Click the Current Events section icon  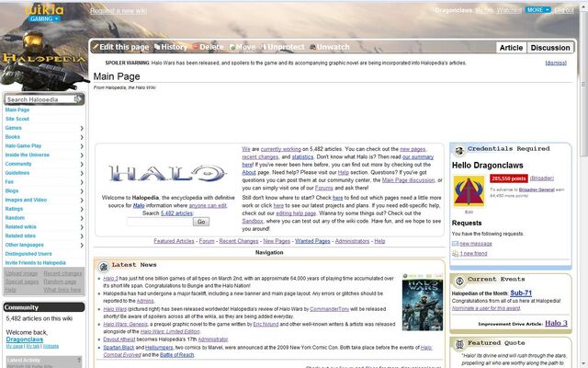point(459,281)
